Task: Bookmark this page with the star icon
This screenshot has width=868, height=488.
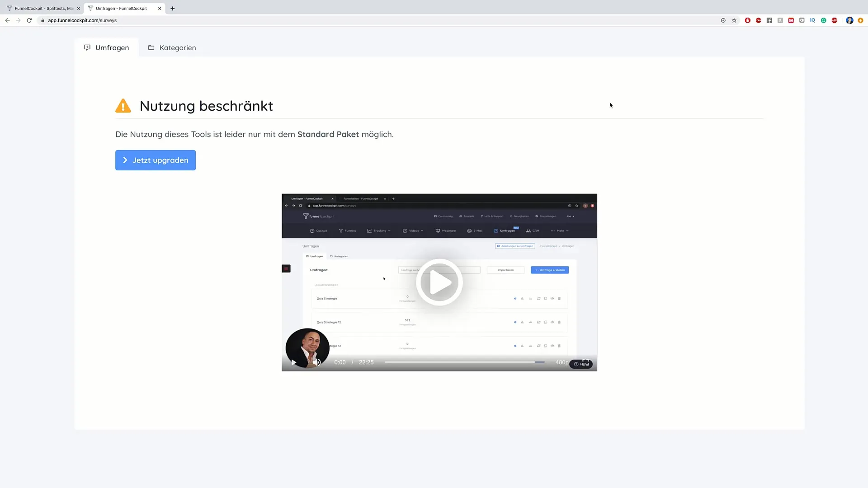Action: click(x=734, y=20)
